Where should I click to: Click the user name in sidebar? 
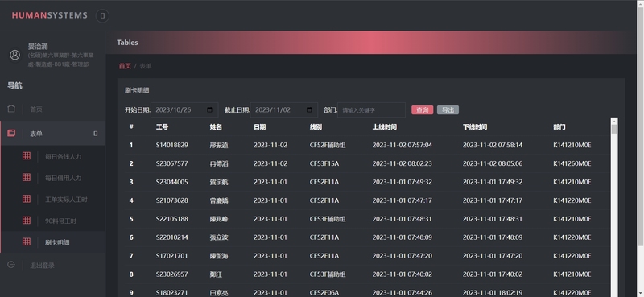[38, 47]
